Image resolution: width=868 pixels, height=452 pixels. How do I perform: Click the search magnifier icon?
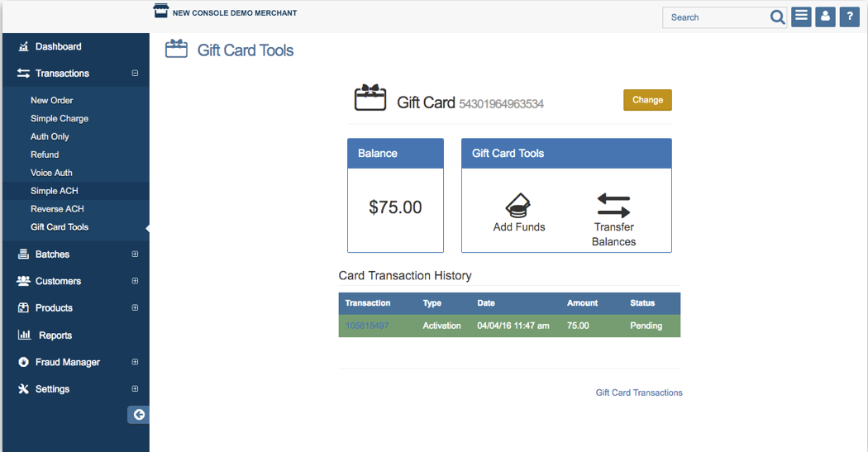pyautogui.click(x=777, y=17)
